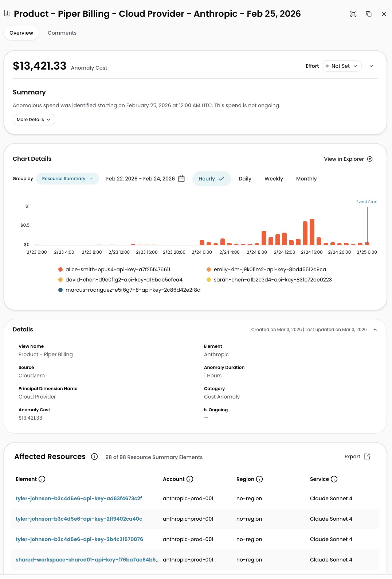Collapse the anomaly cost card chevron
Screen dimensions: 392x579
[x=371, y=66]
